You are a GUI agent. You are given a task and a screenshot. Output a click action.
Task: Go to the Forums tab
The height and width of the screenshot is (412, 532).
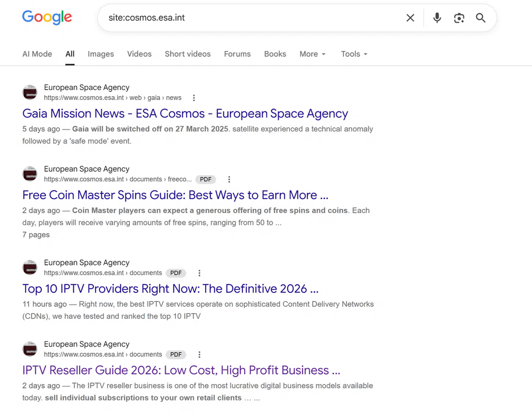point(237,54)
